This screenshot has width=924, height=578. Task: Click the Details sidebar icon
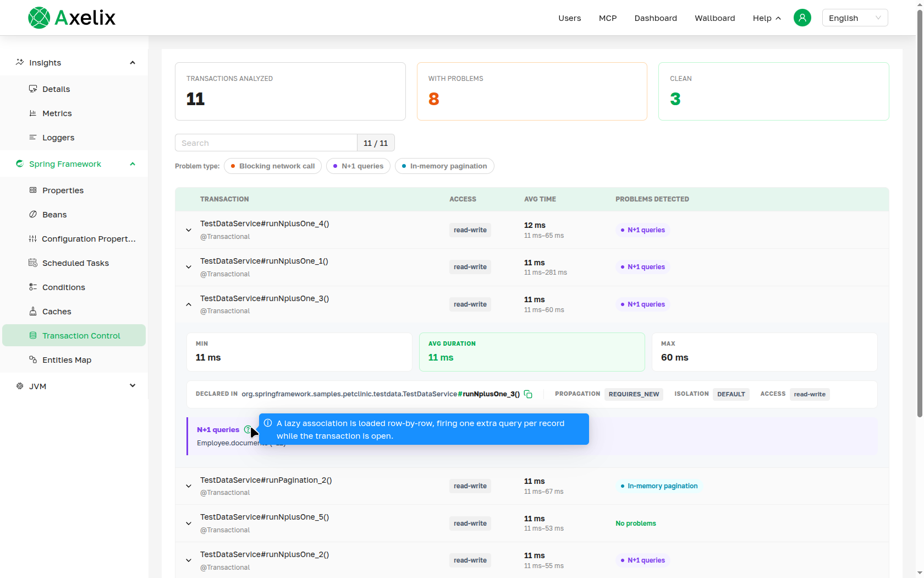tap(33, 89)
